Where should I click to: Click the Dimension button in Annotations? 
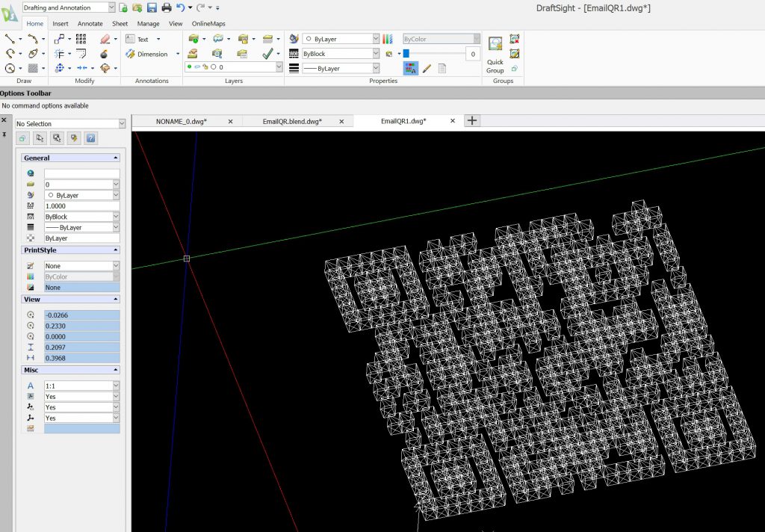pos(152,54)
